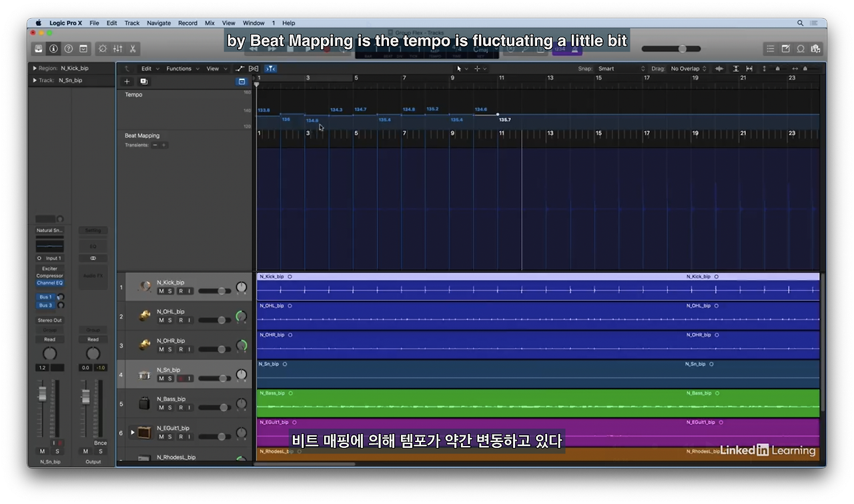Solo the N_EGuit1_bip track
Screen dimensions: 854x504
coord(170,437)
